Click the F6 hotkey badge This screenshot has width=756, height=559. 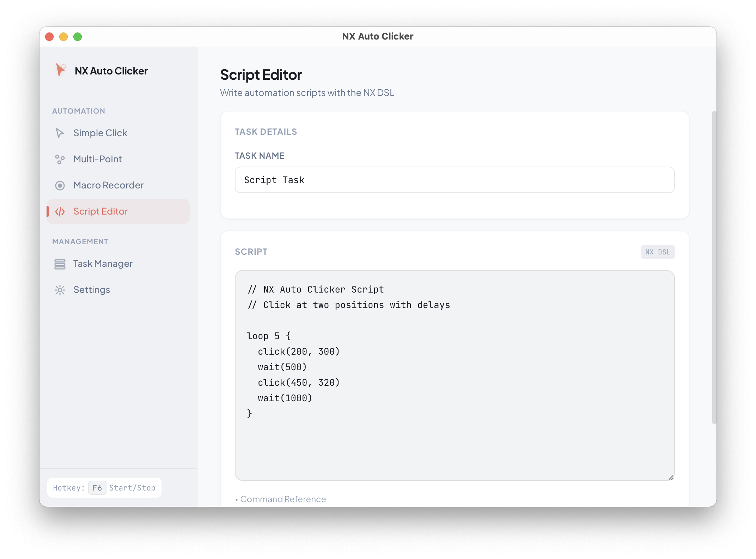97,488
